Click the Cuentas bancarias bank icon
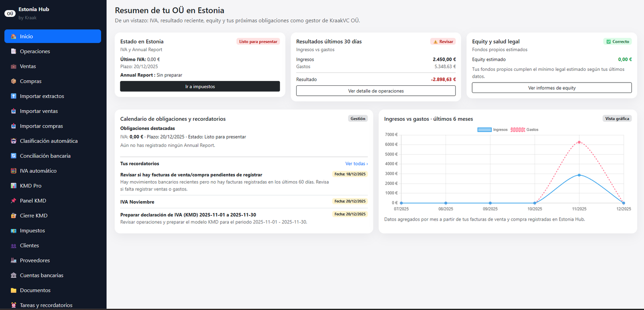 (x=14, y=275)
